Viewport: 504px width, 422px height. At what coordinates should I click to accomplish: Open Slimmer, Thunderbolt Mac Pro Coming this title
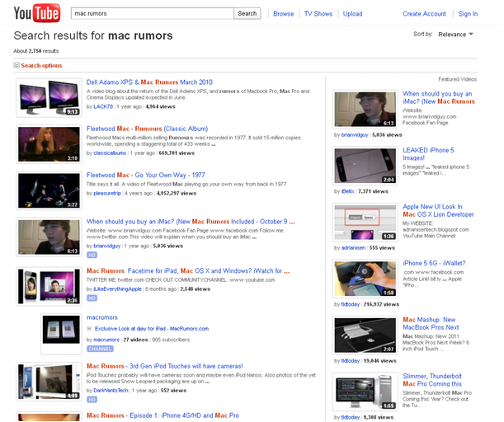432,380
